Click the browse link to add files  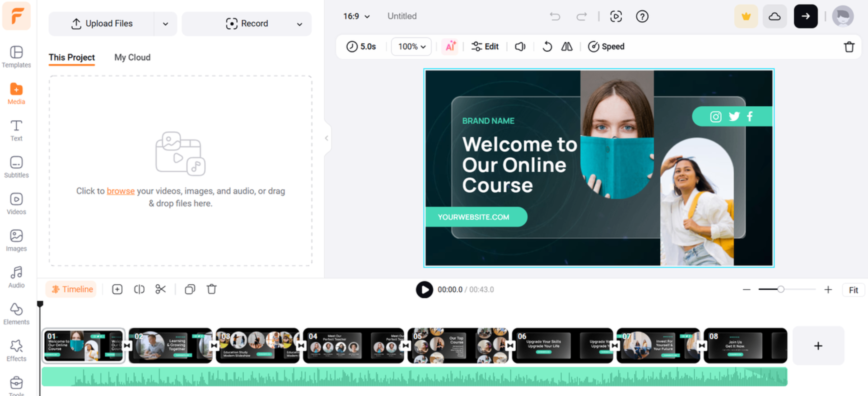click(x=120, y=191)
